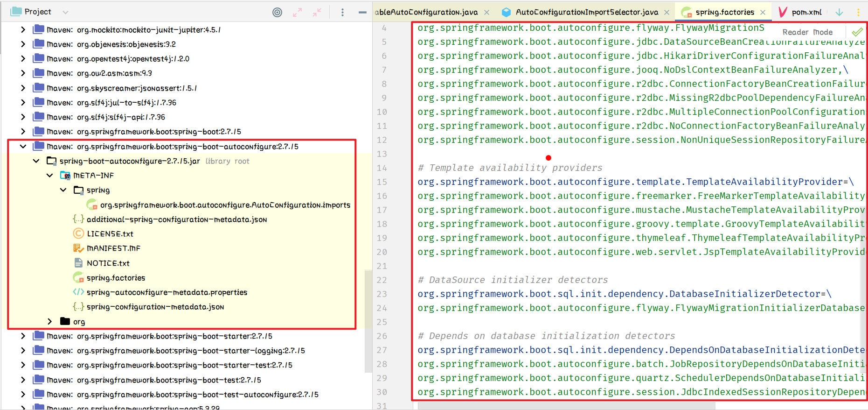Click the spring folder icon in the tree
The width and height of the screenshot is (868, 410).
point(78,190)
